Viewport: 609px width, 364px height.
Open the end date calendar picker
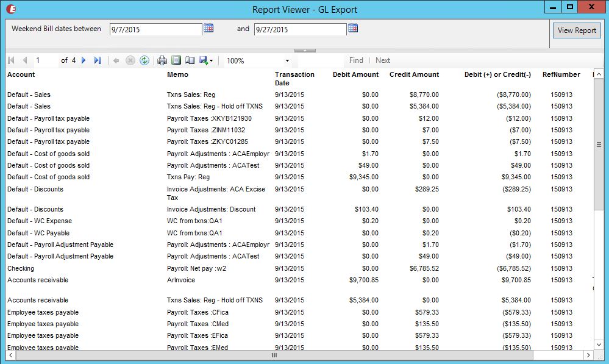[x=353, y=29]
